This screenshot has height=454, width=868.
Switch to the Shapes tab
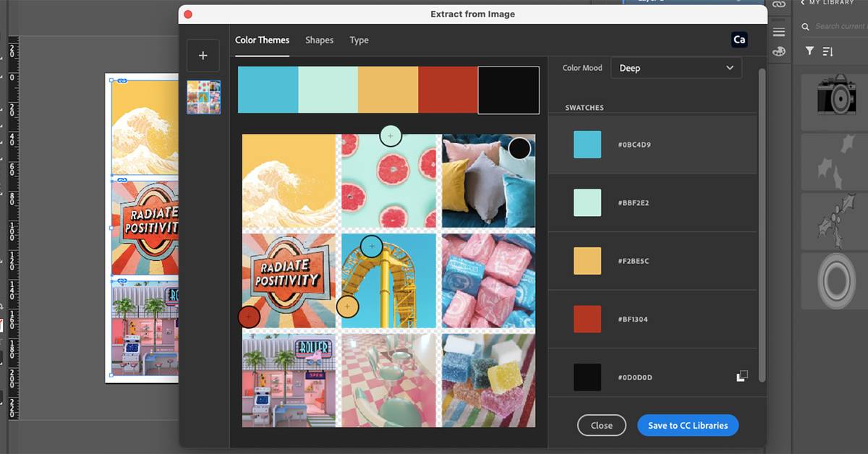319,40
